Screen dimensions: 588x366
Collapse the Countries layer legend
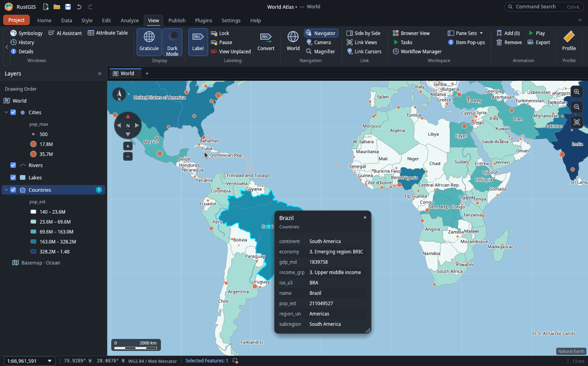coord(6,190)
